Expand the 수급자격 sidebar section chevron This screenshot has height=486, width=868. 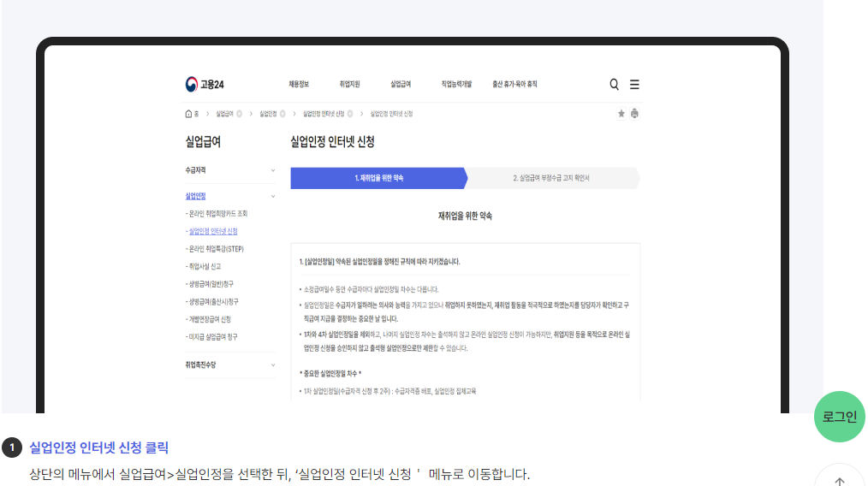[273, 170]
